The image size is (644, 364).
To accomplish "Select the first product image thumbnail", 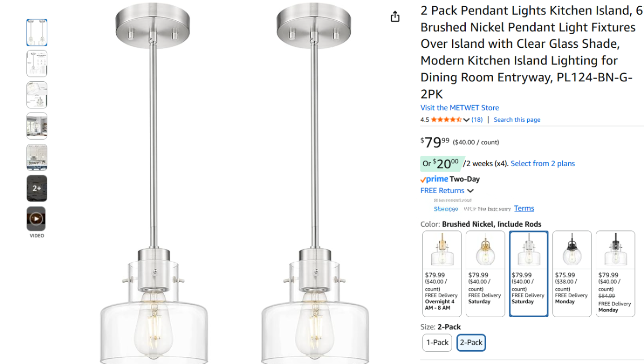I will pos(37,32).
